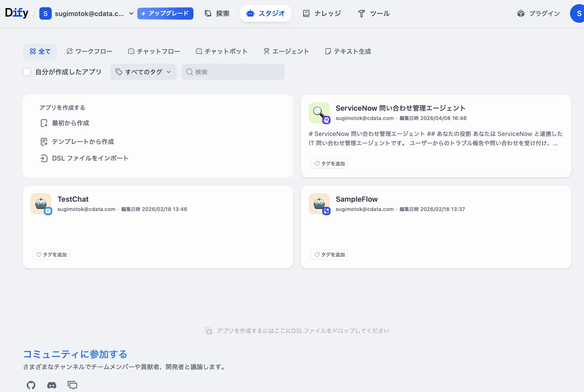Click the forum discussion icon at bottom
The image size is (584, 392).
[x=72, y=385]
